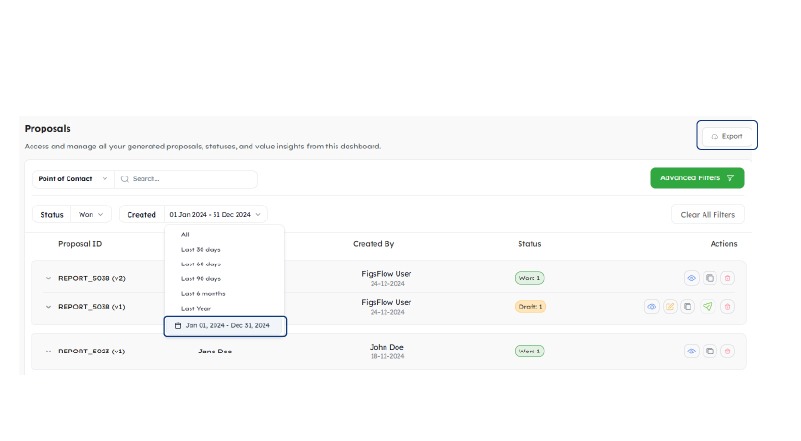This screenshot has height=441, width=801.
Task: Click the funnel icon in Advanced Filters
Action: (730, 178)
